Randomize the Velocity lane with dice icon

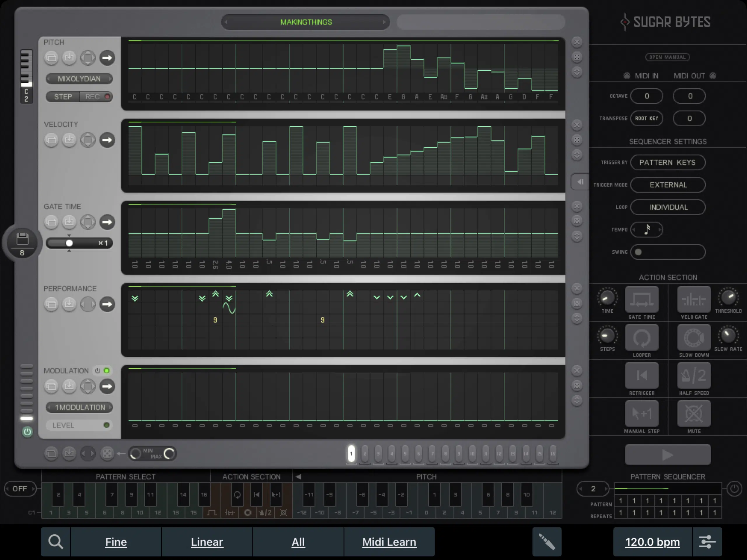577,140
